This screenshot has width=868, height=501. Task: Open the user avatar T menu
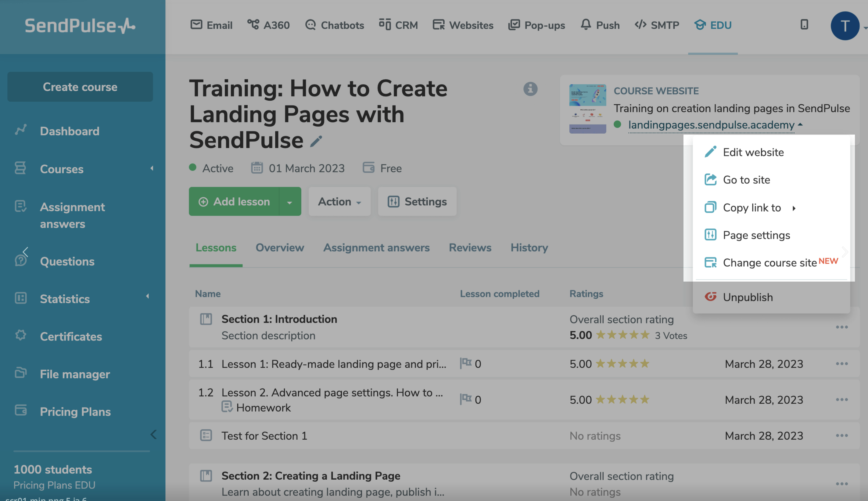pyautogui.click(x=845, y=26)
